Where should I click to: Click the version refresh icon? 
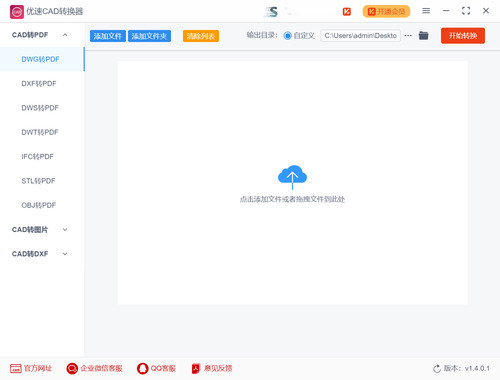pyautogui.click(x=437, y=369)
